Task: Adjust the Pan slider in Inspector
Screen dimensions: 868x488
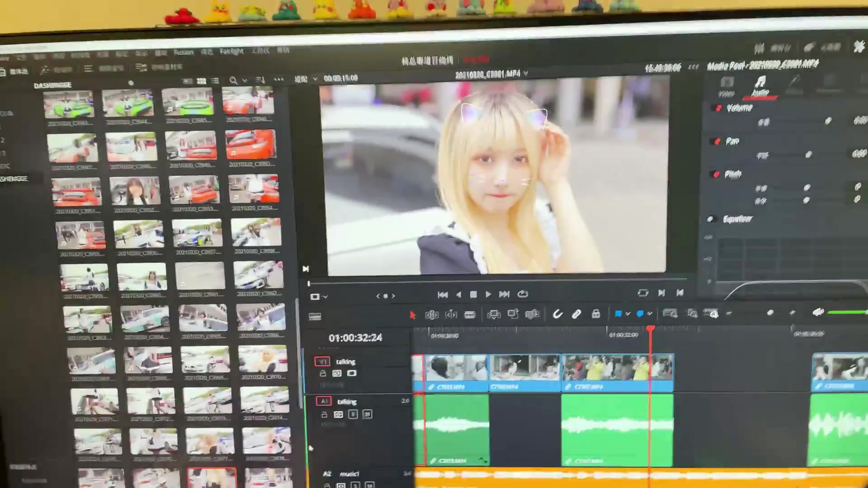Action: click(809, 155)
